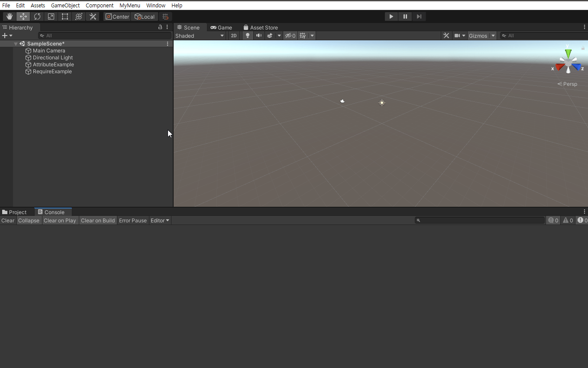Image resolution: width=588 pixels, height=368 pixels.
Task: Select RequireExample object in Hierarchy
Action: pyautogui.click(x=52, y=72)
